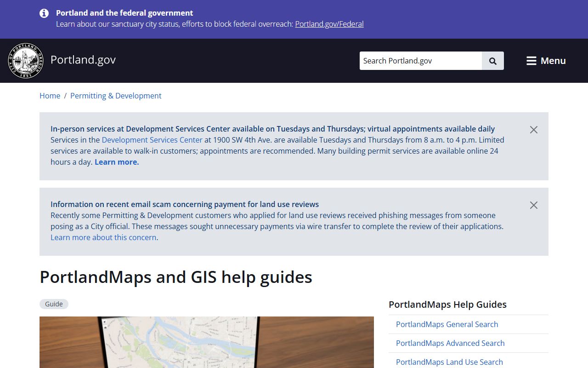The image size is (588, 368).
Task: Dismiss the email scam alert
Action: pos(534,205)
